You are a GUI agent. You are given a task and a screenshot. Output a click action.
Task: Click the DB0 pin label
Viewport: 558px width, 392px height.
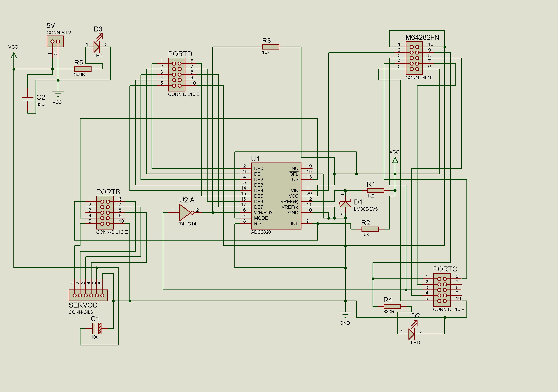pyautogui.click(x=259, y=168)
